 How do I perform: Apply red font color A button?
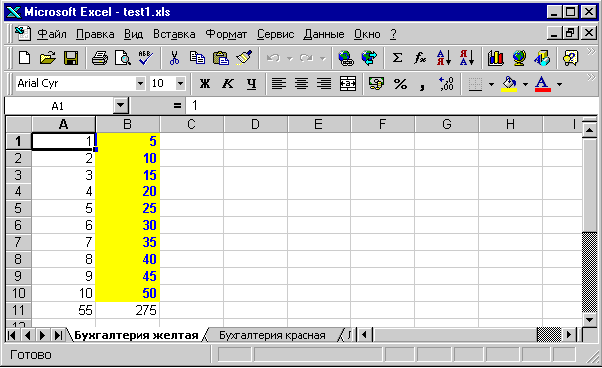click(x=542, y=83)
